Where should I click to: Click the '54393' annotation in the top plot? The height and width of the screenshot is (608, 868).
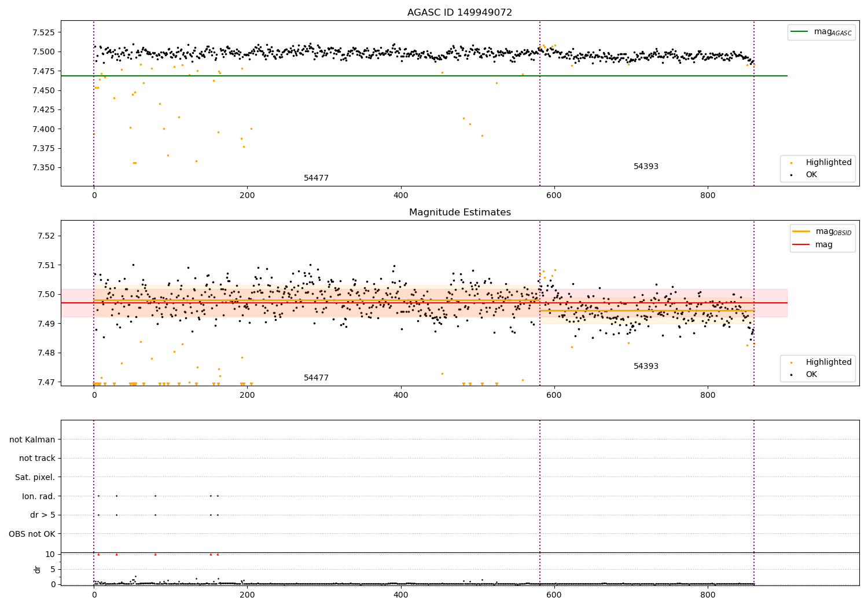646,167
